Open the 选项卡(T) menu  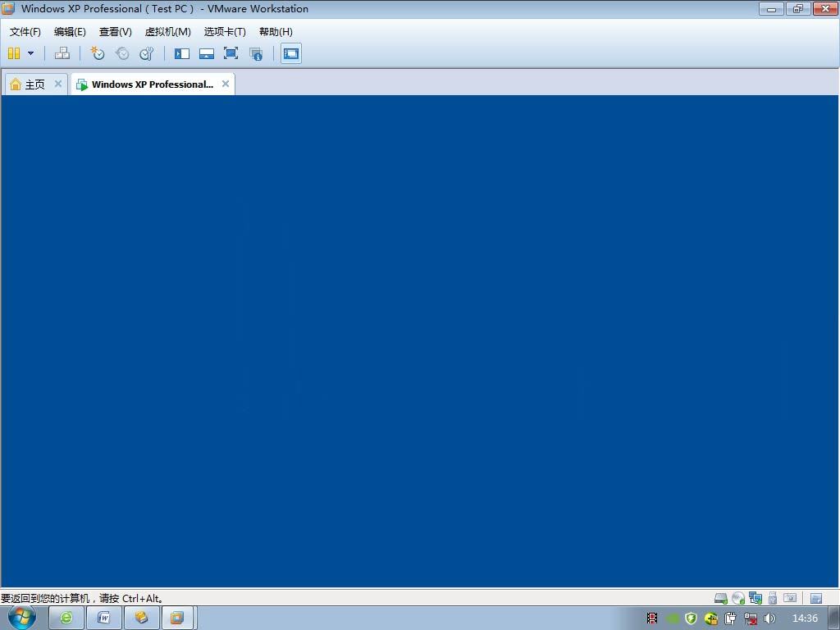click(225, 32)
